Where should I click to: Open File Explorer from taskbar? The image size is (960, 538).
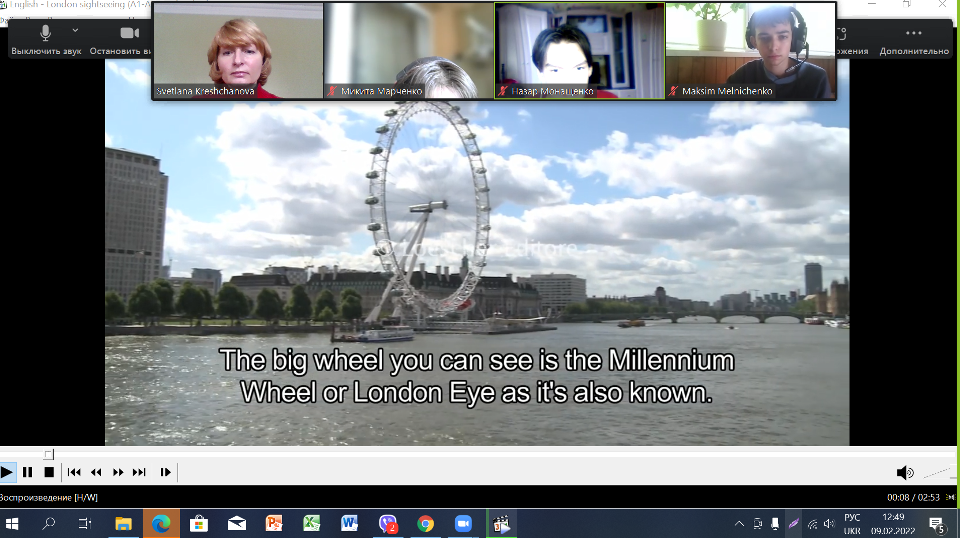123,524
